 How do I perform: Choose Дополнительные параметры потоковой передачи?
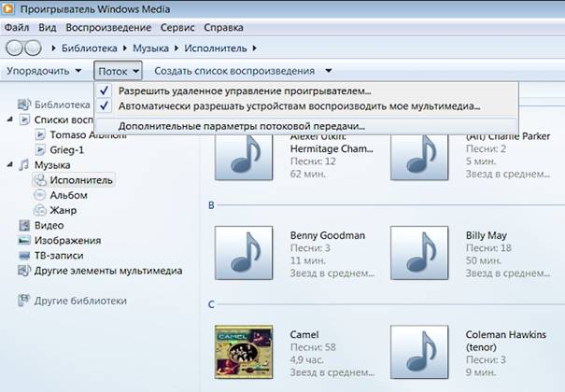point(241,126)
